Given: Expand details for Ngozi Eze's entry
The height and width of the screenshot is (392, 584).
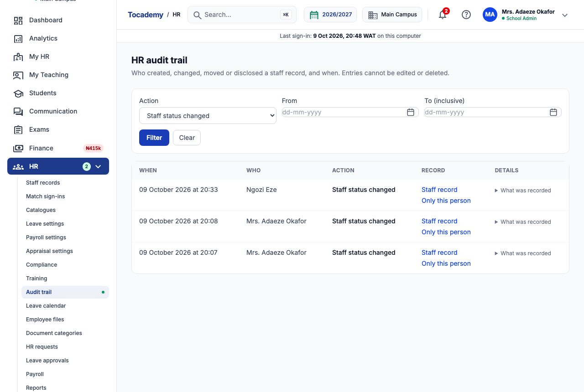Looking at the screenshot, I should [x=523, y=191].
